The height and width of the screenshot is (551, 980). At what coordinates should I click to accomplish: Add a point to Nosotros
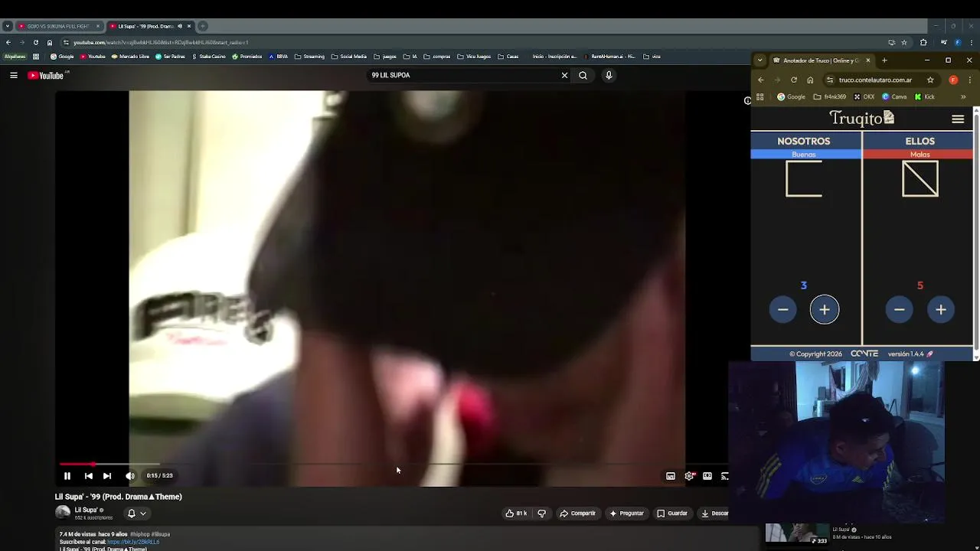(825, 309)
